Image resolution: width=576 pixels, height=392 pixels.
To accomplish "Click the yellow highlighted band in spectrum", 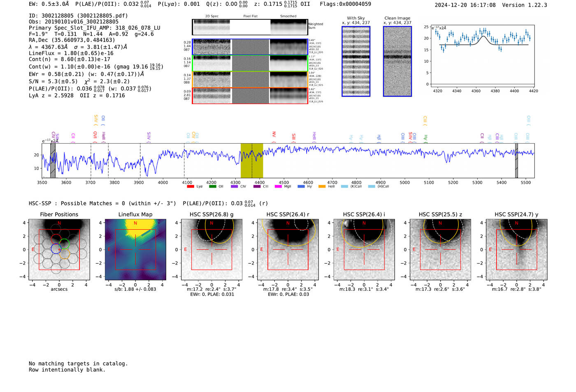I will point(252,160).
